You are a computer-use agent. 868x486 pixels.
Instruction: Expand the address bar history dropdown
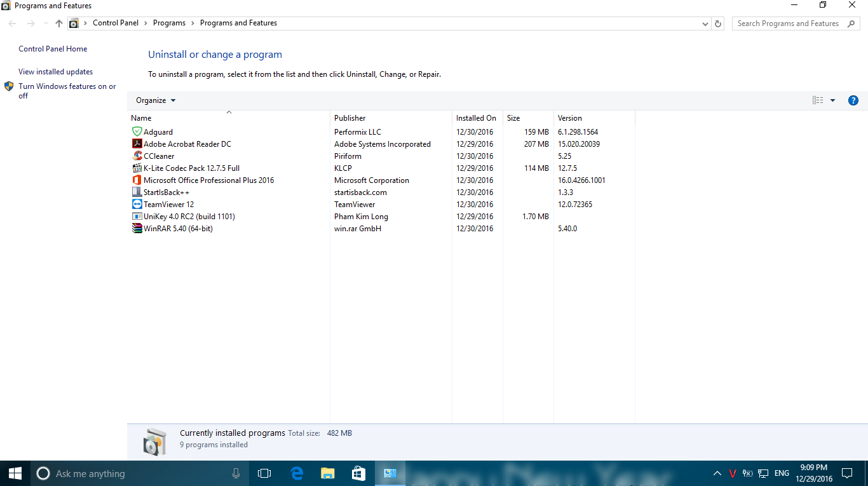coord(705,24)
